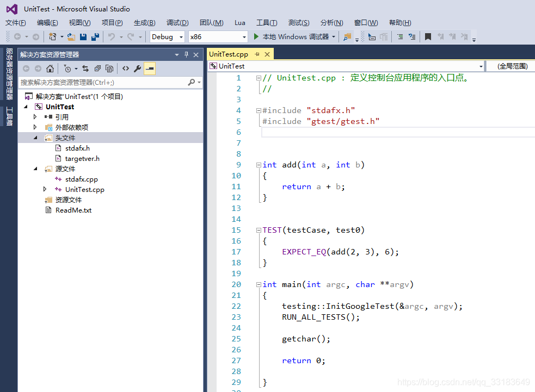
Task: Click the Save All icon
Action: coord(95,36)
